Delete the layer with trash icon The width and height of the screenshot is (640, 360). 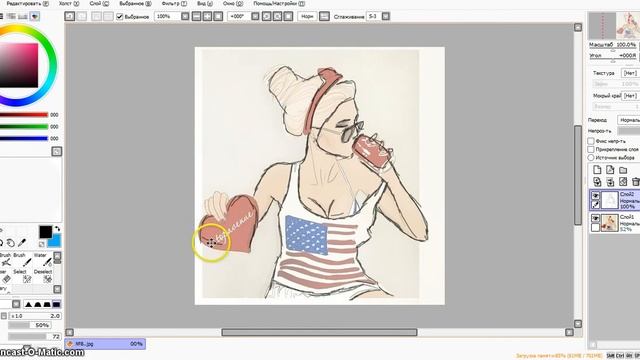point(636,182)
